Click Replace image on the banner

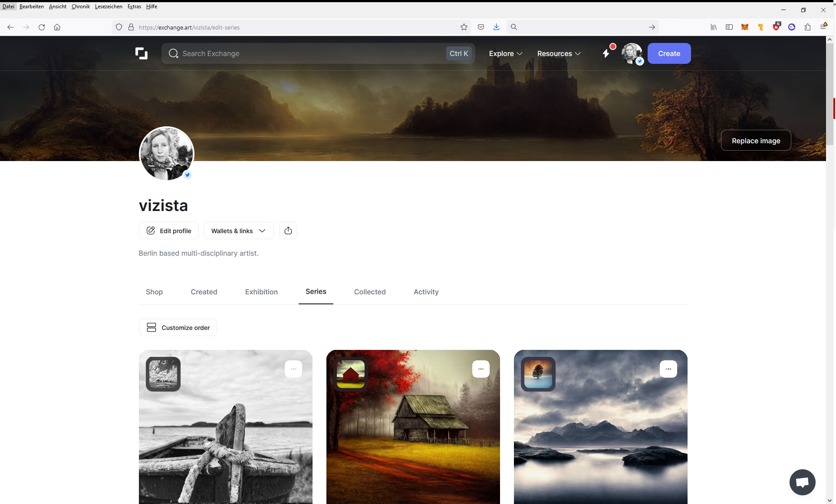(x=756, y=141)
